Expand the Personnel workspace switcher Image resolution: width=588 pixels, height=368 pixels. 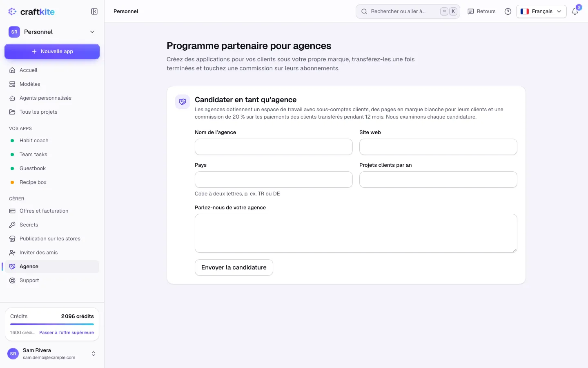pyautogui.click(x=52, y=32)
